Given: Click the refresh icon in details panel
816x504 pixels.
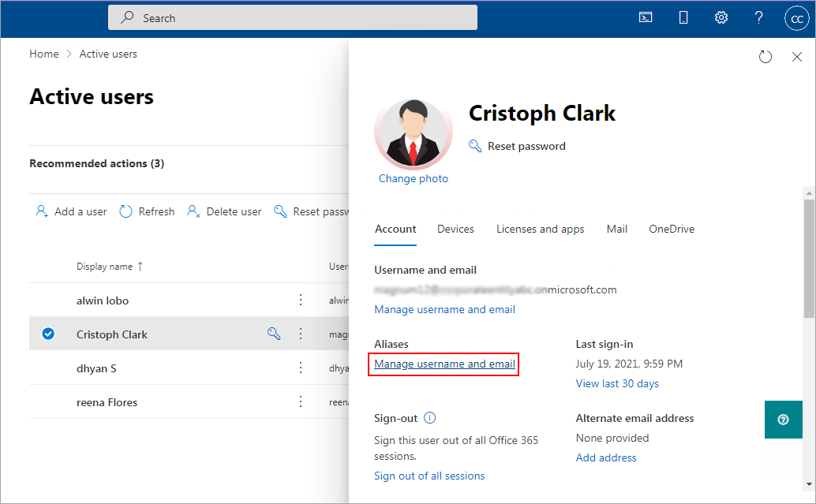Looking at the screenshot, I should tap(765, 57).
